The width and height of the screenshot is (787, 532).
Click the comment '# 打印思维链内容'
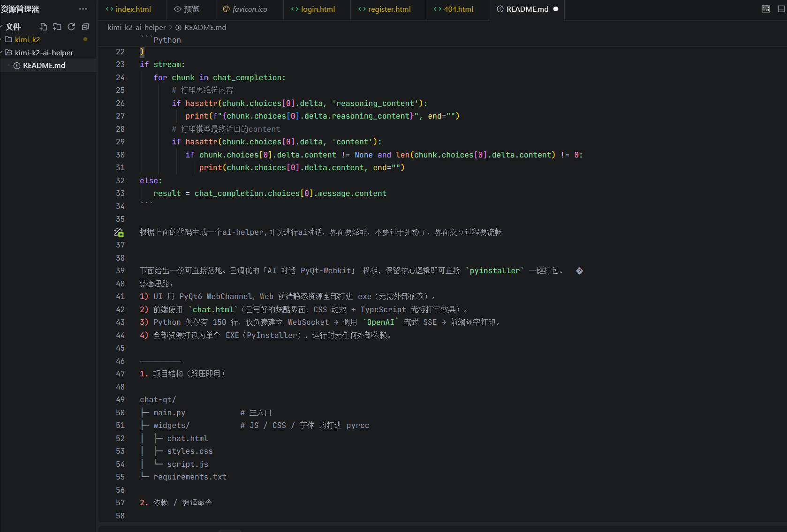coord(203,90)
